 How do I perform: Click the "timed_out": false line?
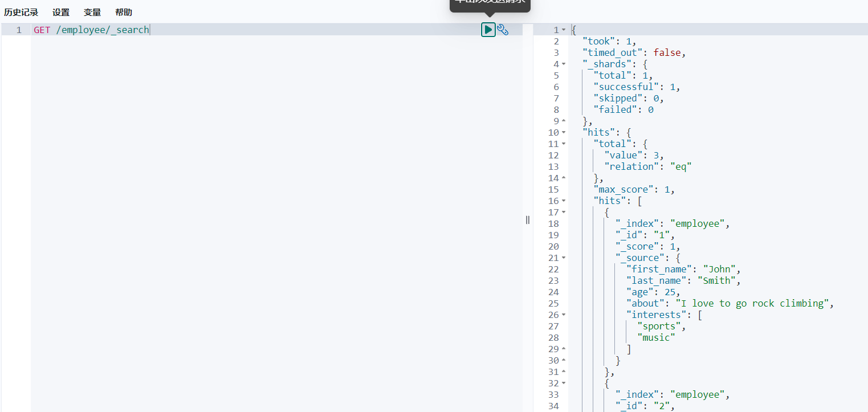[x=634, y=52]
